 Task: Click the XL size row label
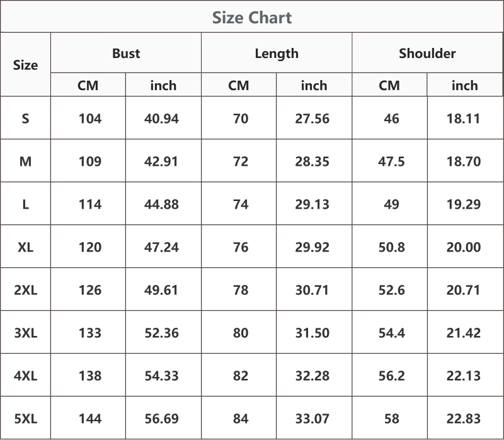pyautogui.click(x=25, y=247)
